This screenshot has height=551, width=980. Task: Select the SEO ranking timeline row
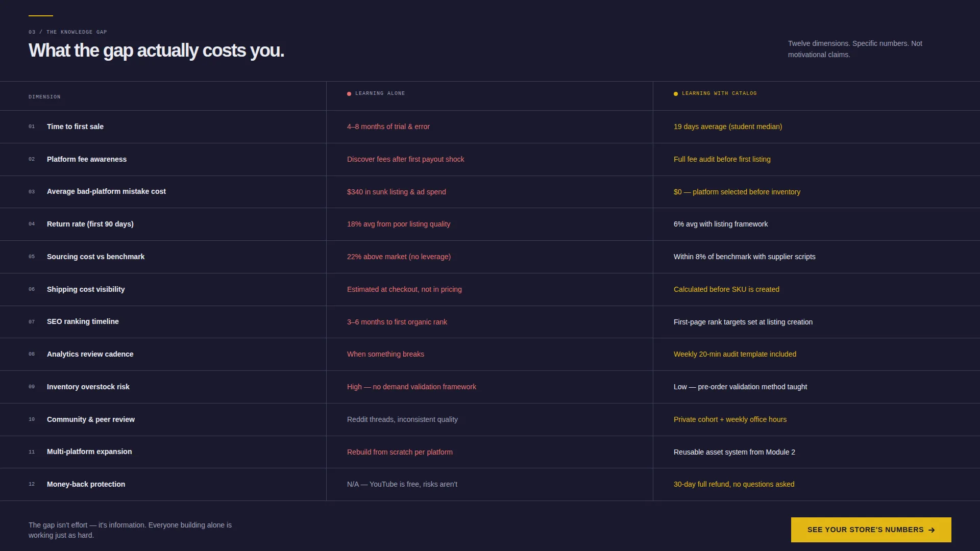(x=490, y=322)
